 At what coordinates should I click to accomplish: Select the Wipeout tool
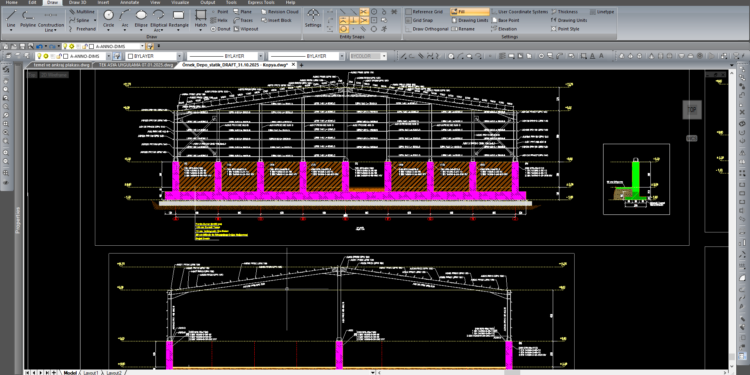coord(246,29)
